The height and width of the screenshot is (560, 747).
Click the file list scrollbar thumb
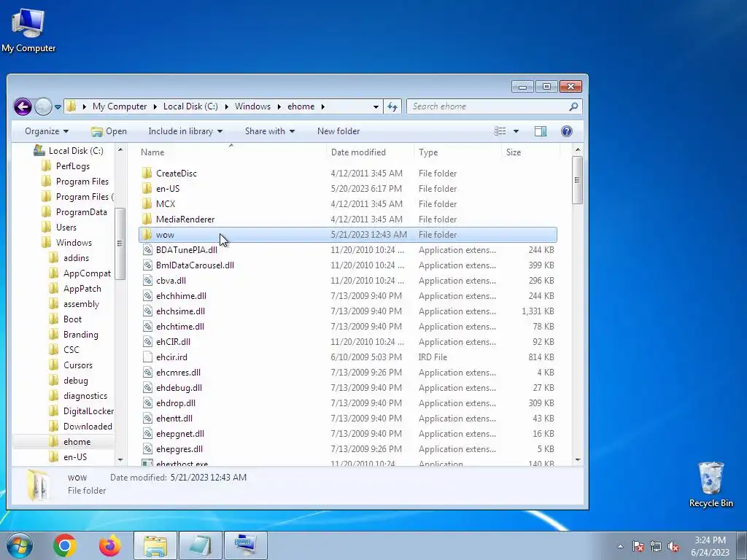point(578,180)
